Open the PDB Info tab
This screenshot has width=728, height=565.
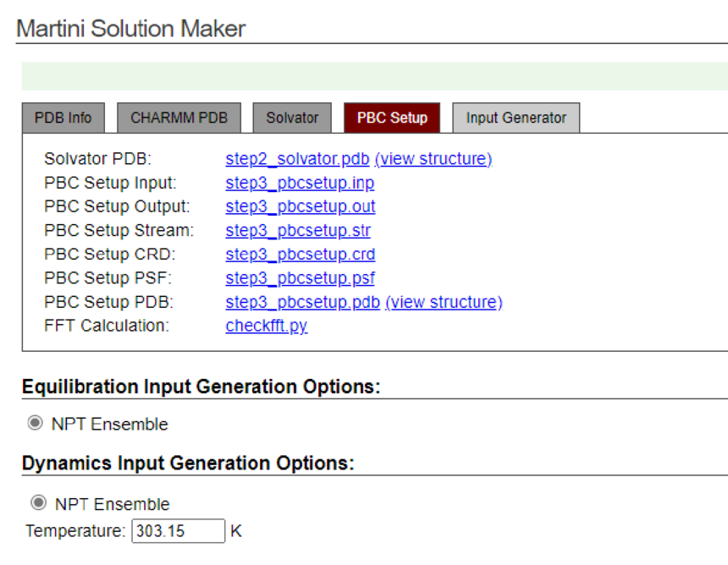[x=63, y=118]
